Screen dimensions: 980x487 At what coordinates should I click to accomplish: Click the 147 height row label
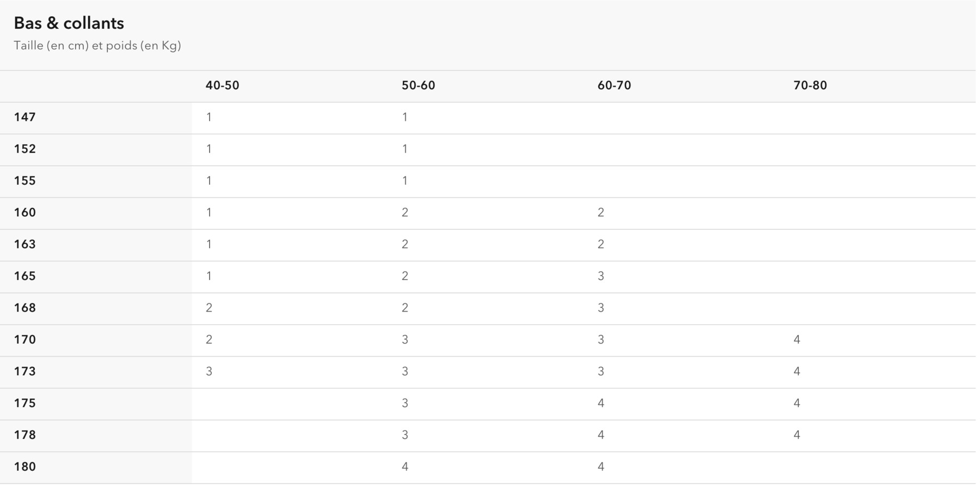pos(25,117)
